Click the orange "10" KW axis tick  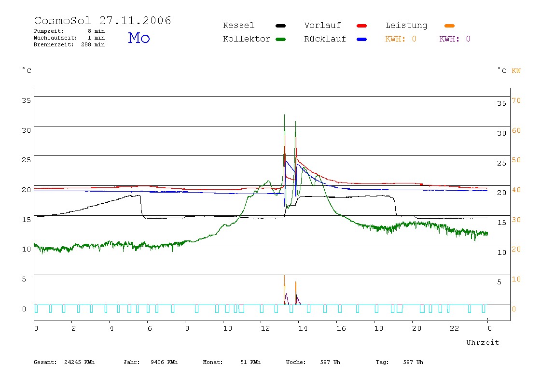pos(516,279)
